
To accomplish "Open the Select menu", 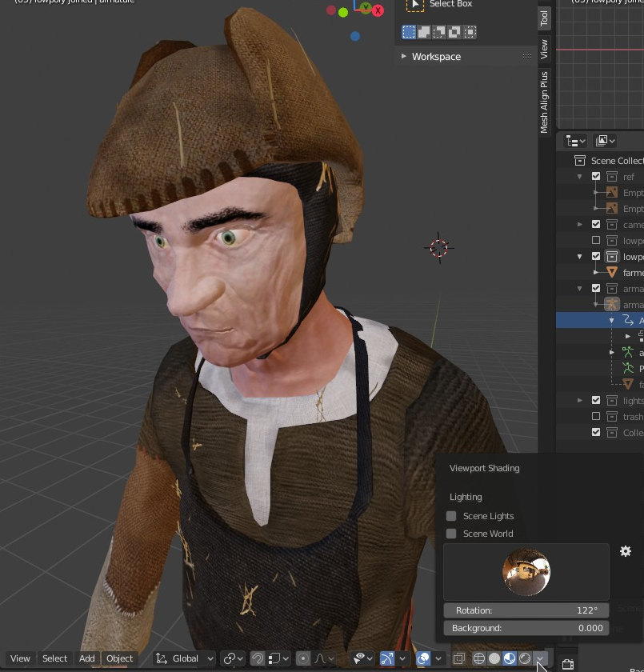I will click(x=55, y=658).
